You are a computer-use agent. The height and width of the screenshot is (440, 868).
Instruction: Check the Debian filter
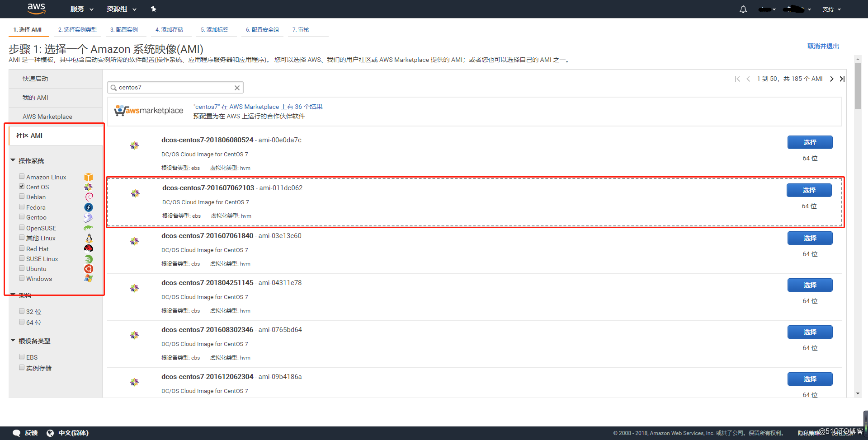pos(22,197)
